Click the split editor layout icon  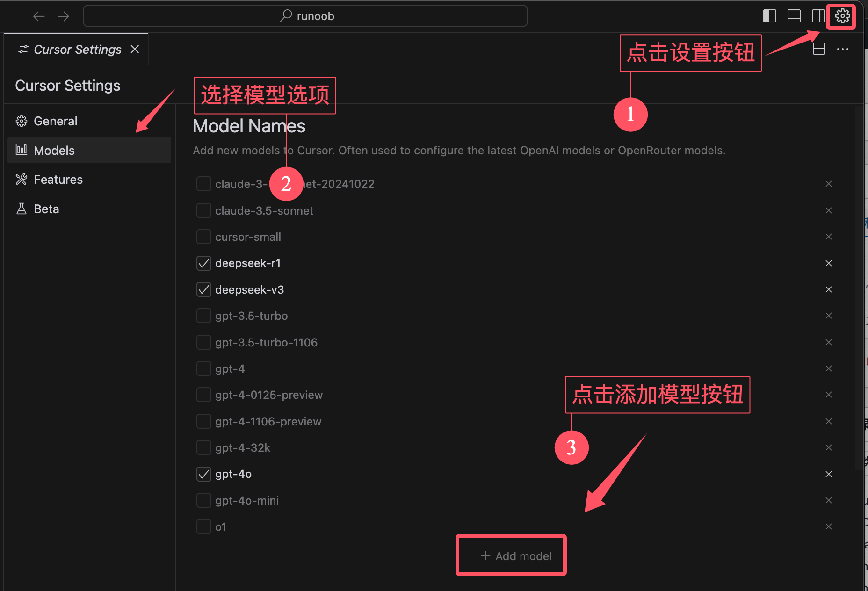(x=818, y=49)
